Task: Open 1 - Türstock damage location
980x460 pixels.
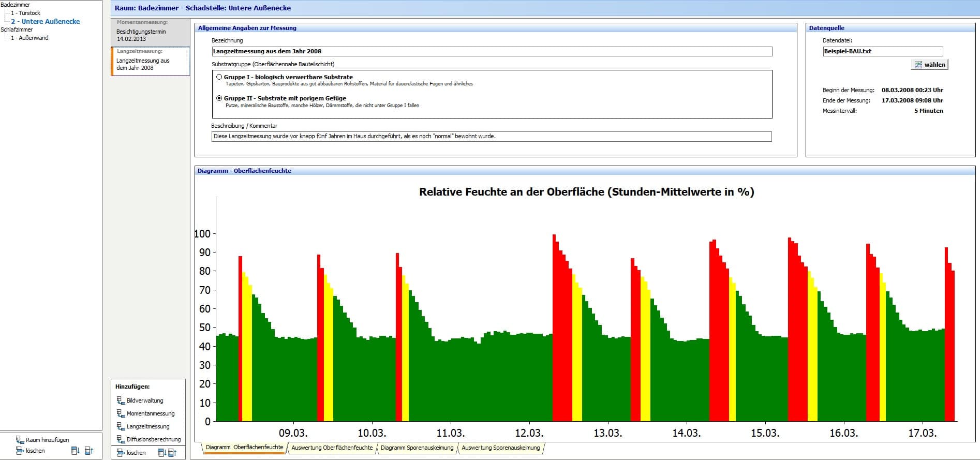Action: tap(25, 13)
